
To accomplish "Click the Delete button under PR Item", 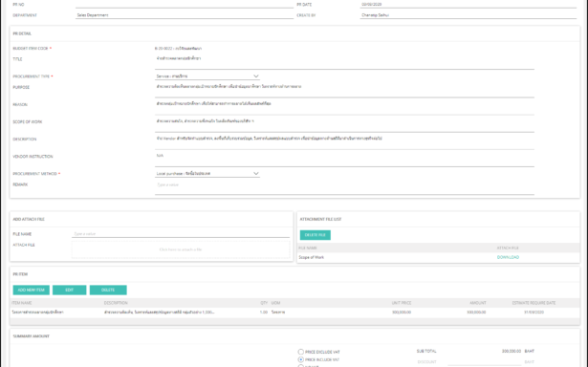I will tap(108, 290).
